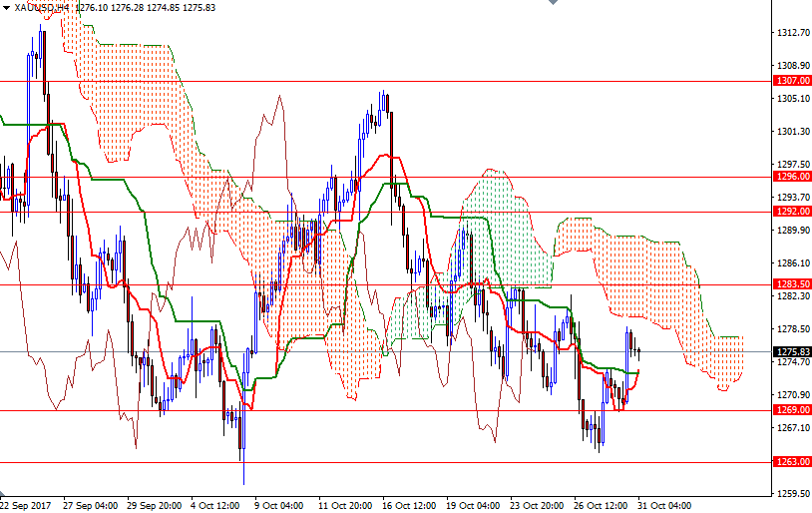Screen dimensions: 812x513
Task: Select the 1263.00 horizontal line label
Action: 792,462
